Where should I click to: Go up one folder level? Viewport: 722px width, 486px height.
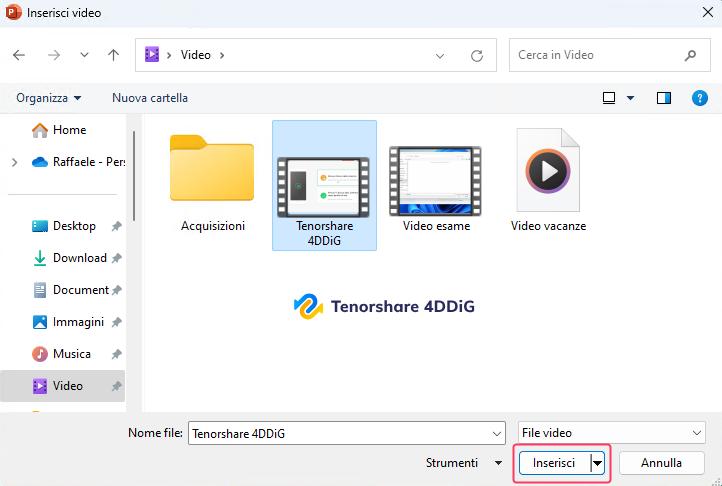point(113,55)
